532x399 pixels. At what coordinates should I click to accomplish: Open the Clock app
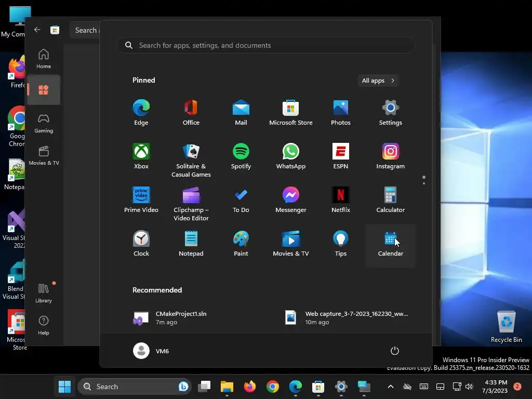click(x=141, y=244)
